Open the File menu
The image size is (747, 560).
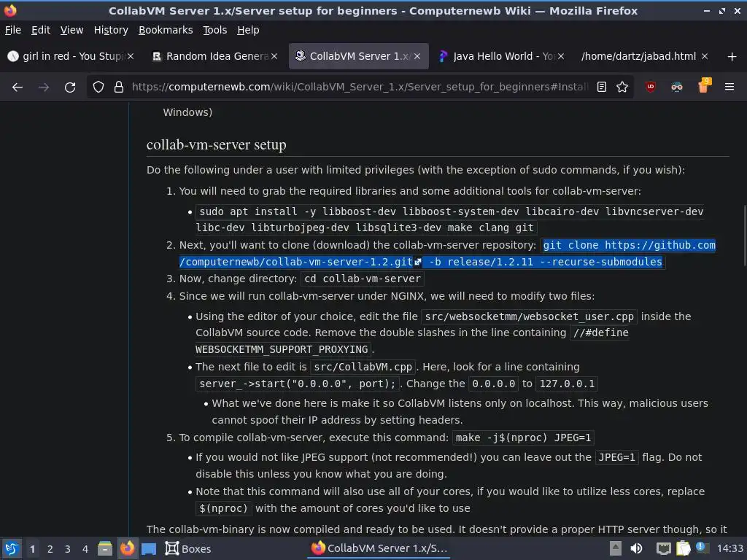point(13,30)
